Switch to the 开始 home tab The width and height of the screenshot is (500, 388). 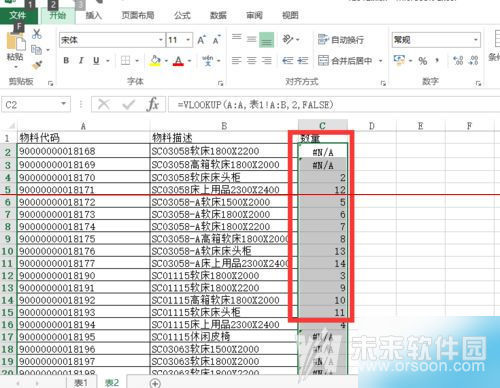(x=58, y=15)
